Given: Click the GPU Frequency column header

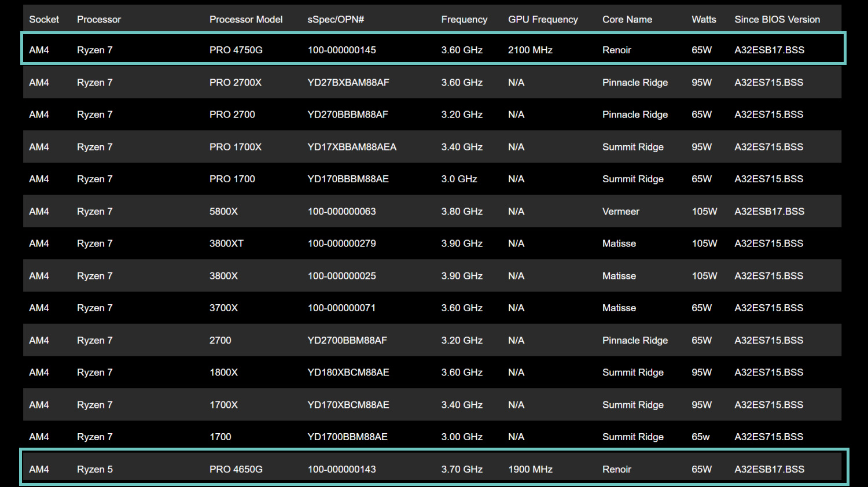Looking at the screenshot, I should coord(543,19).
